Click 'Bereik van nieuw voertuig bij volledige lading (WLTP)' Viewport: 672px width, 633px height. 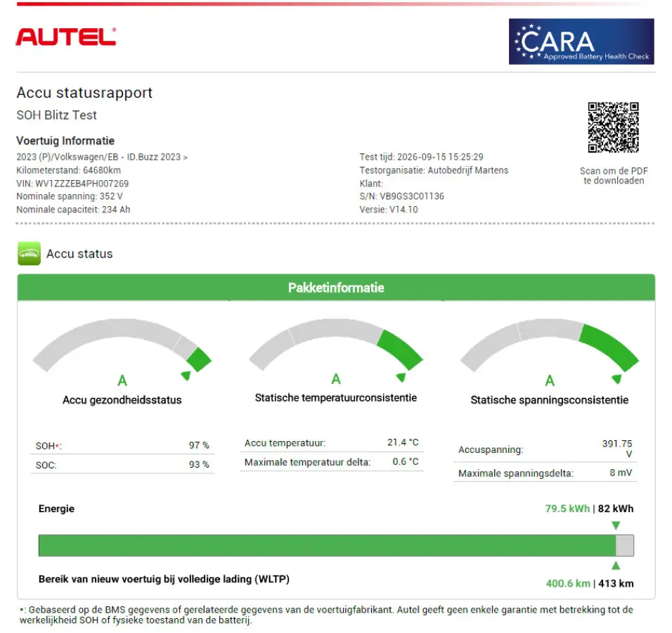pos(164,580)
